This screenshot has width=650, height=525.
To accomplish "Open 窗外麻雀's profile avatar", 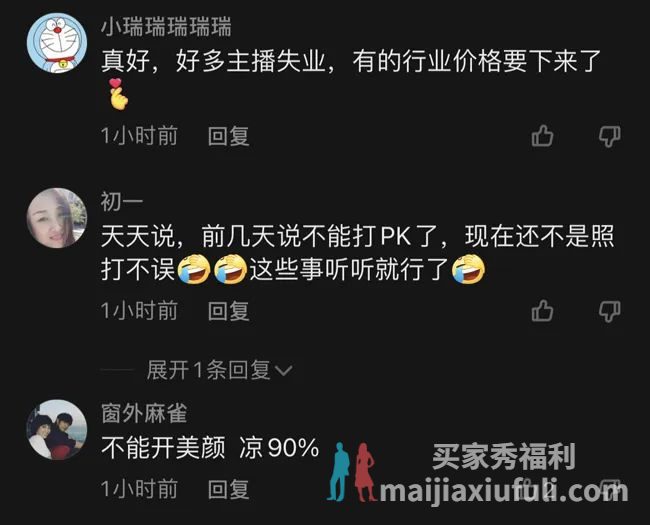I will (x=57, y=430).
